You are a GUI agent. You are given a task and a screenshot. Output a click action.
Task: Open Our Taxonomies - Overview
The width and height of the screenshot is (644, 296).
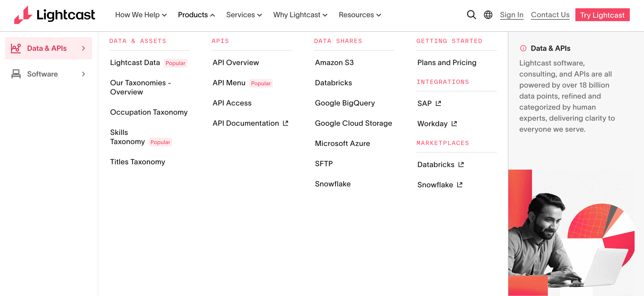pos(140,87)
